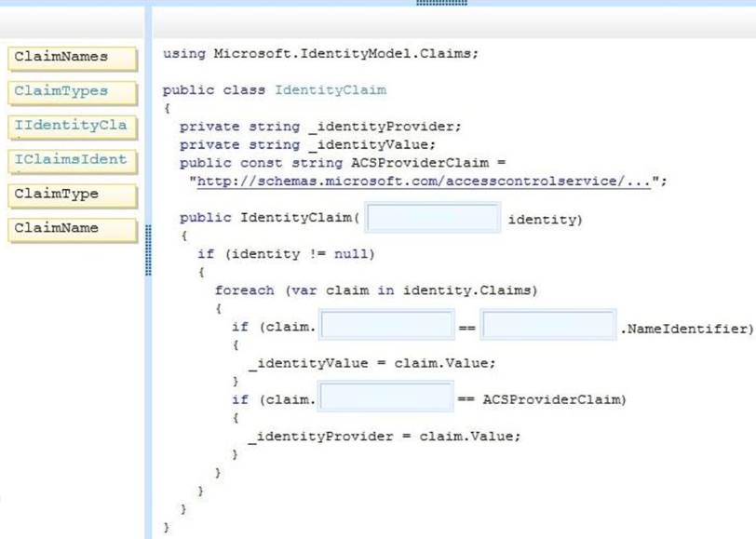
Task: Click the blank box after first 'if (claim.'
Action: coord(386,325)
